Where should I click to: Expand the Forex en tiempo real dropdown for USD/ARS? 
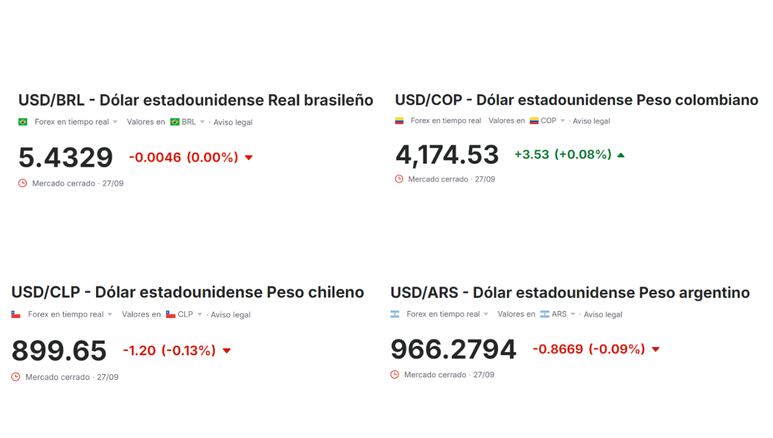(486, 314)
